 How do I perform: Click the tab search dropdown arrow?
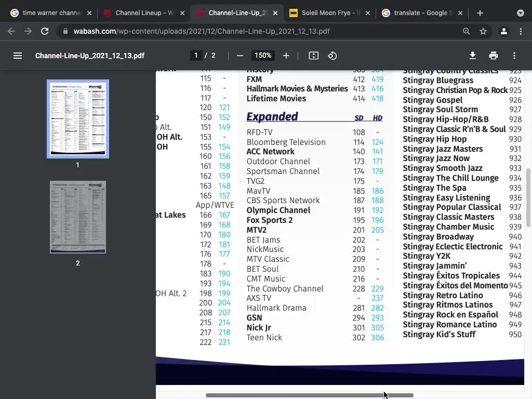coord(521,13)
